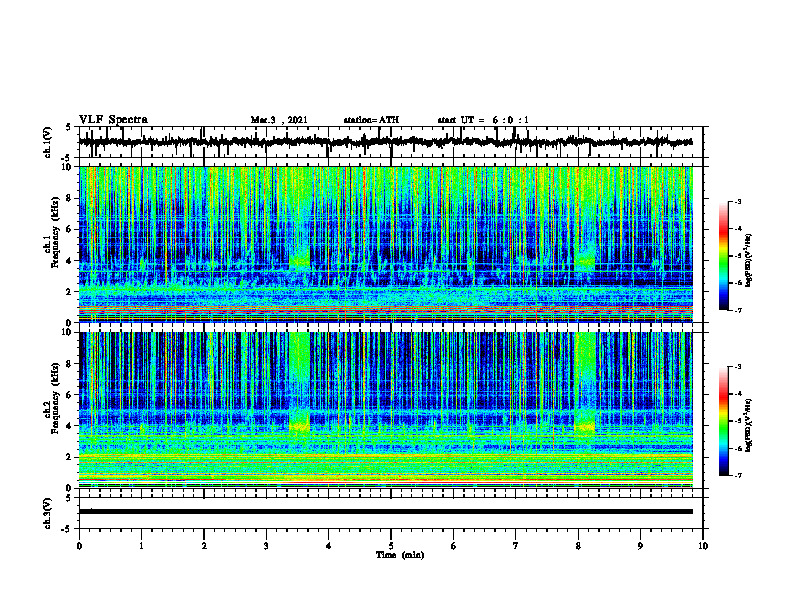Image resolution: width=792 pixels, height=612 pixels.
Task: Click the "-7" tick on ch.2 color bar
Action: pyautogui.click(x=738, y=475)
